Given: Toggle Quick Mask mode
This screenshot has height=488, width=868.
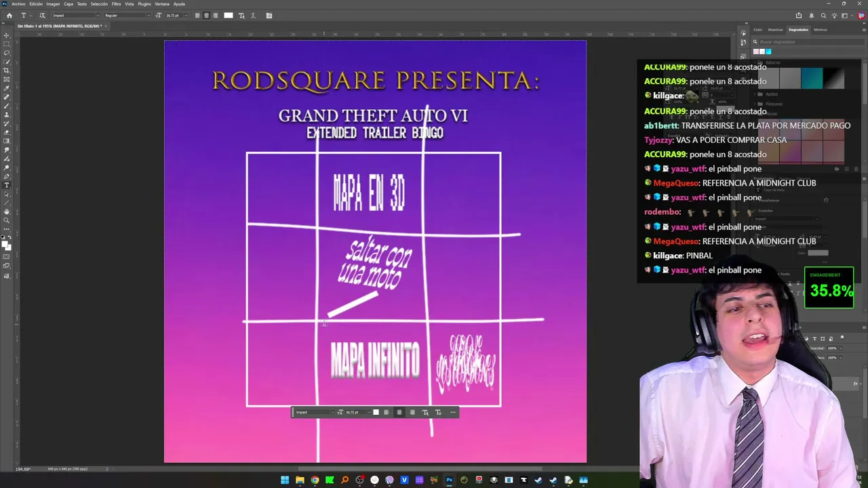Looking at the screenshot, I should pyautogui.click(x=7, y=257).
